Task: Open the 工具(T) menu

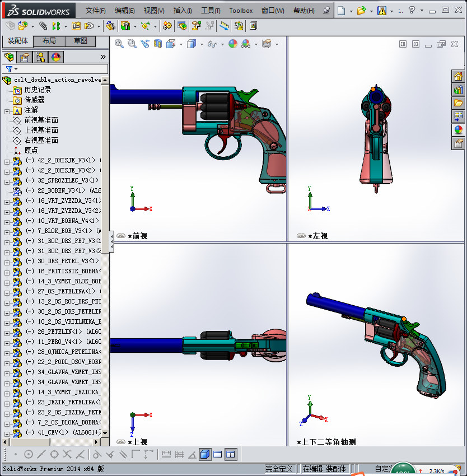Action: coord(211,11)
